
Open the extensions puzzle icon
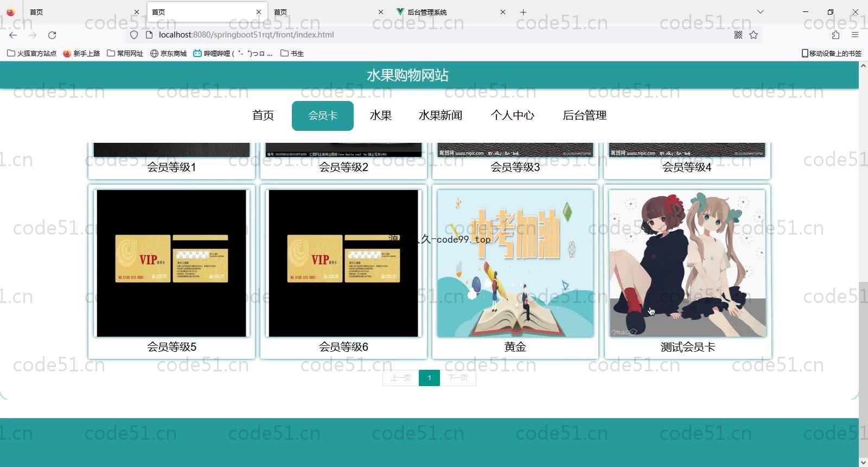[835, 35]
